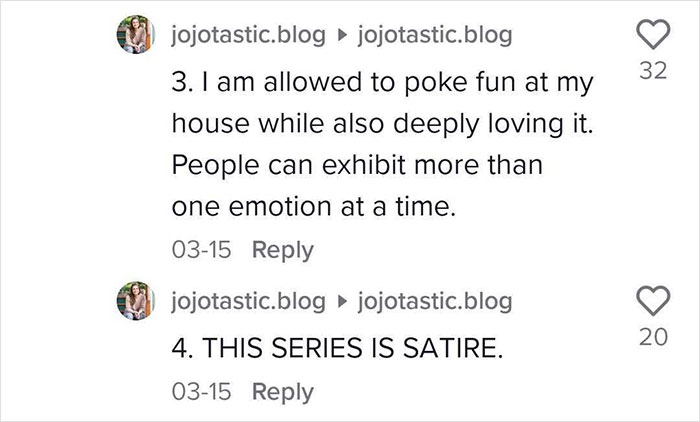Screen dimensions: 700x422
Task: Reply to the comment about loving my house
Action: click(x=281, y=250)
